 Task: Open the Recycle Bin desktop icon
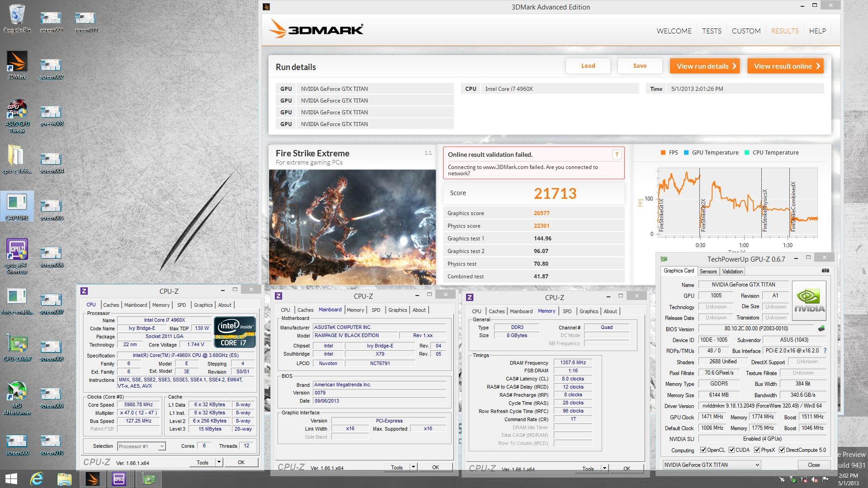point(17,18)
